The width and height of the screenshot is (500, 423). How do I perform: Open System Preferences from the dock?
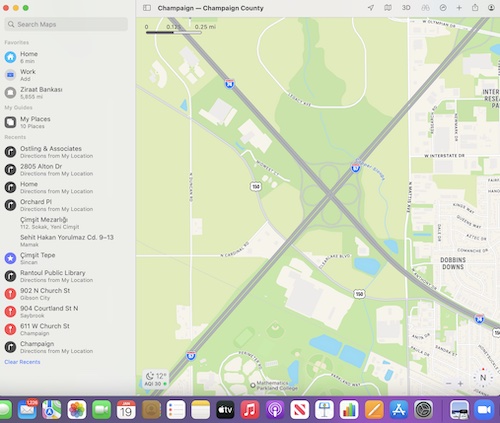pos(423,410)
